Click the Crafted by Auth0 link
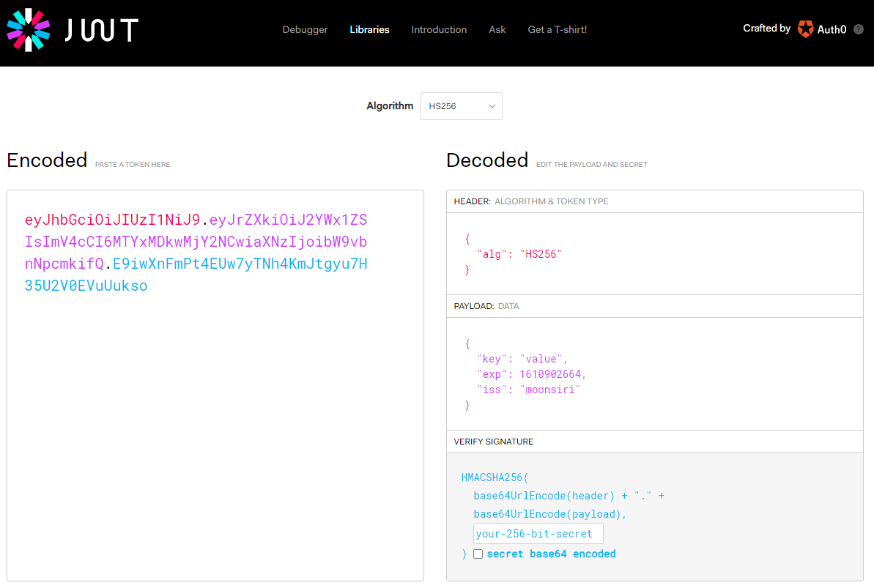This screenshot has width=874, height=588. (x=795, y=29)
